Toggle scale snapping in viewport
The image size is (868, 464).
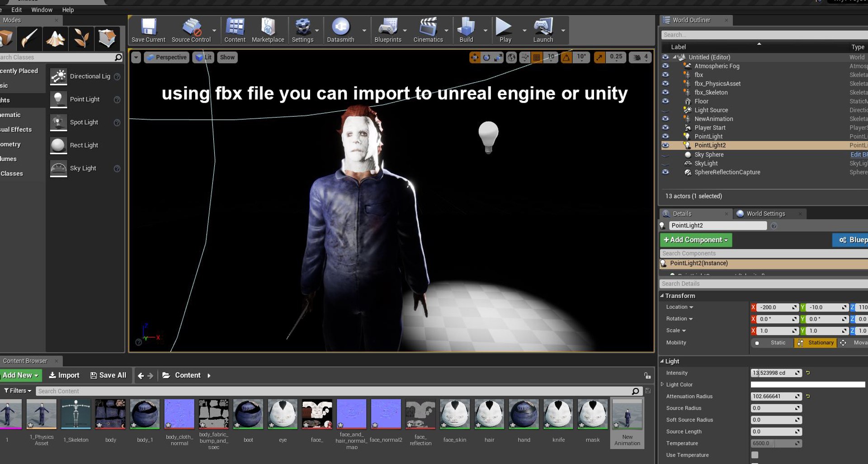(x=599, y=57)
